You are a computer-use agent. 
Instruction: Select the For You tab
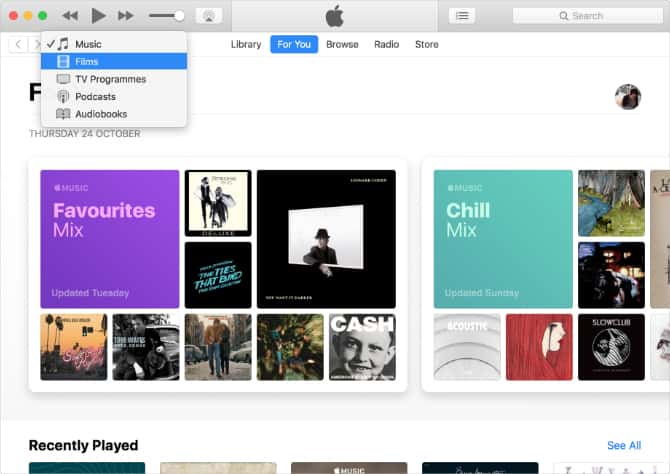tap(294, 44)
